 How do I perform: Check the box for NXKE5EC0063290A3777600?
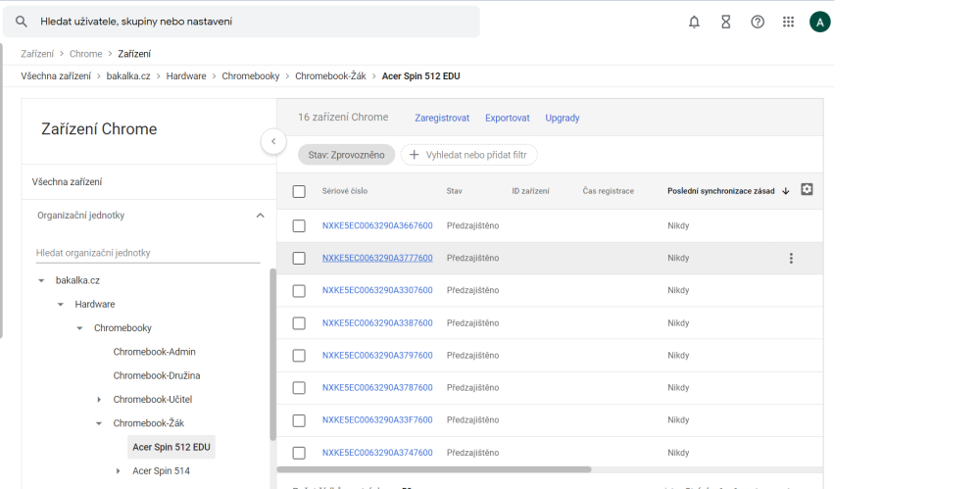point(299,259)
